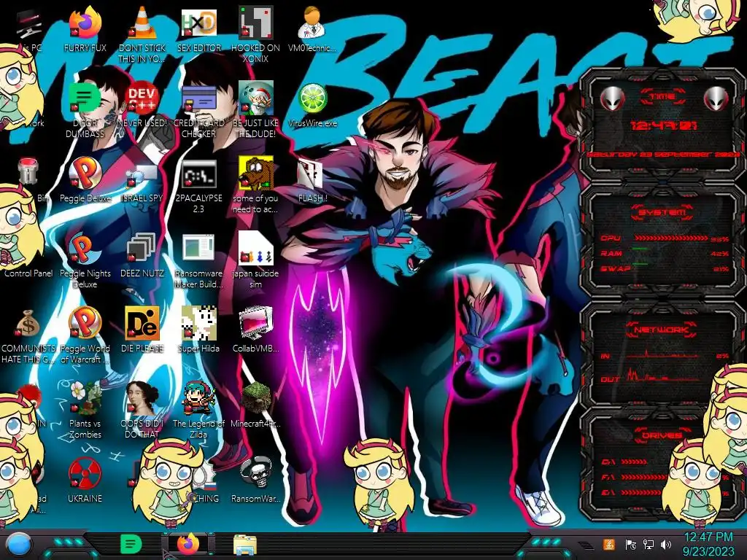
Task: Open the 2PACALYPSE 2.3 command prompt icon
Action: 198,174
